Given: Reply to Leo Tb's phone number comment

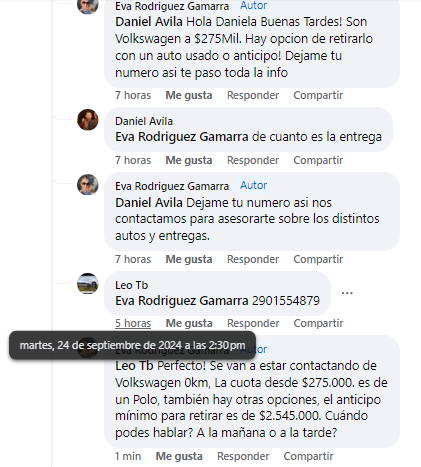Looking at the screenshot, I should click(x=253, y=323).
